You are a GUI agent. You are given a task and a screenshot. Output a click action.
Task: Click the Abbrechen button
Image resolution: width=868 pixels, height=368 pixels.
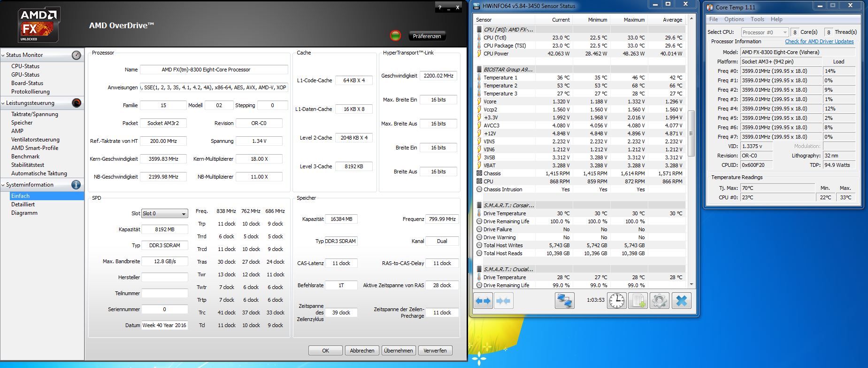[x=362, y=351]
